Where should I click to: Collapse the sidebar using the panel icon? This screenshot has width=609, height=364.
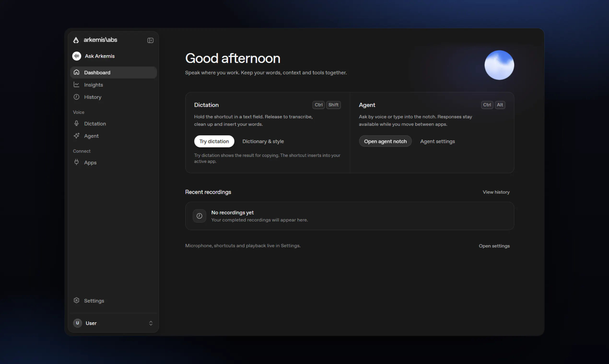(x=150, y=40)
